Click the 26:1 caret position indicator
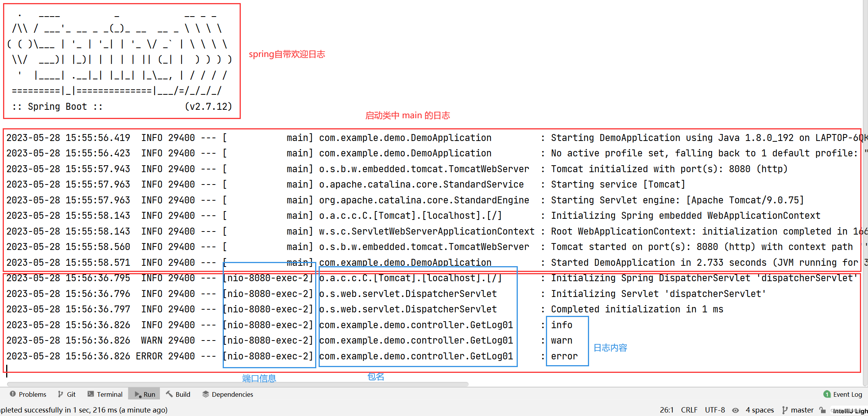The image size is (868, 416). 667,410
